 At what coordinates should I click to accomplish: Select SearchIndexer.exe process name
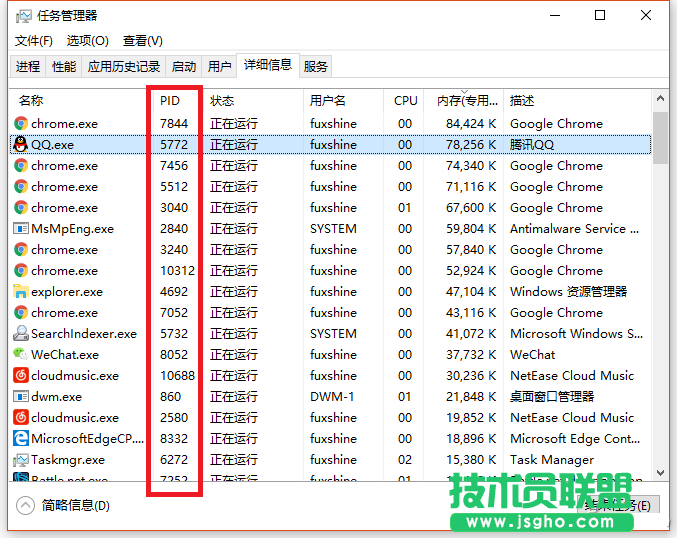tap(84, 333)
